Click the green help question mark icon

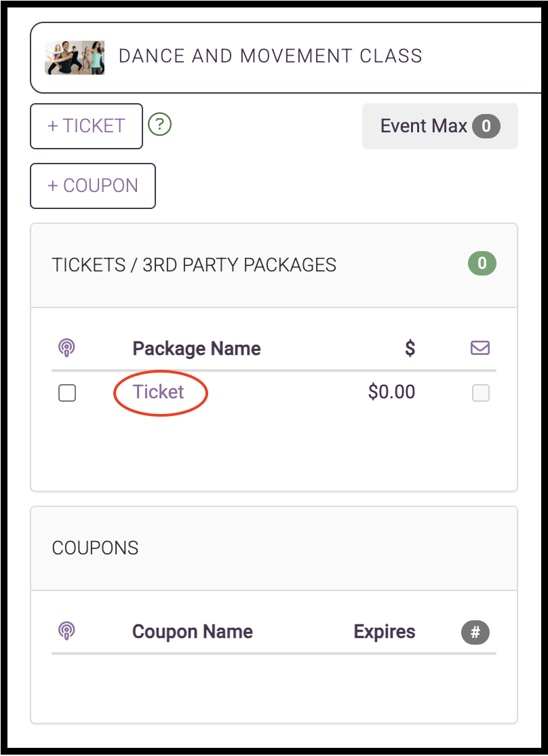point(159,125)
